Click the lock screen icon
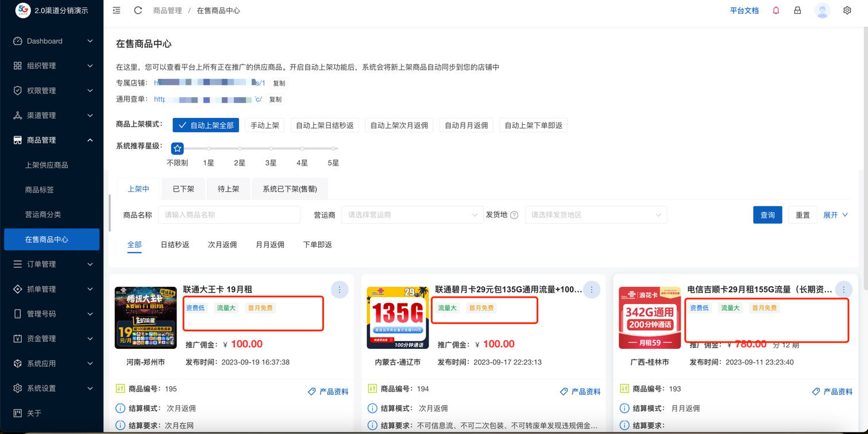Image resolution: width=868 pixels, height=434 pixels. (797, 10)
